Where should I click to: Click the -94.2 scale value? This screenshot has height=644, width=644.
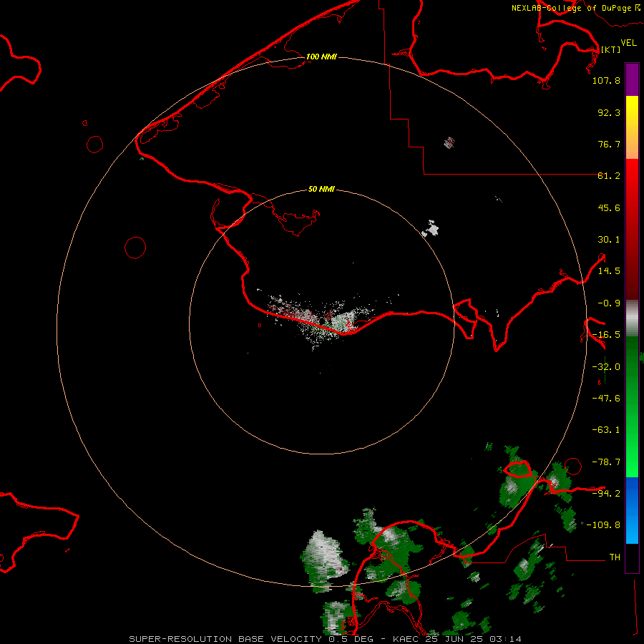pyautogui.click(x=606, y=493)
